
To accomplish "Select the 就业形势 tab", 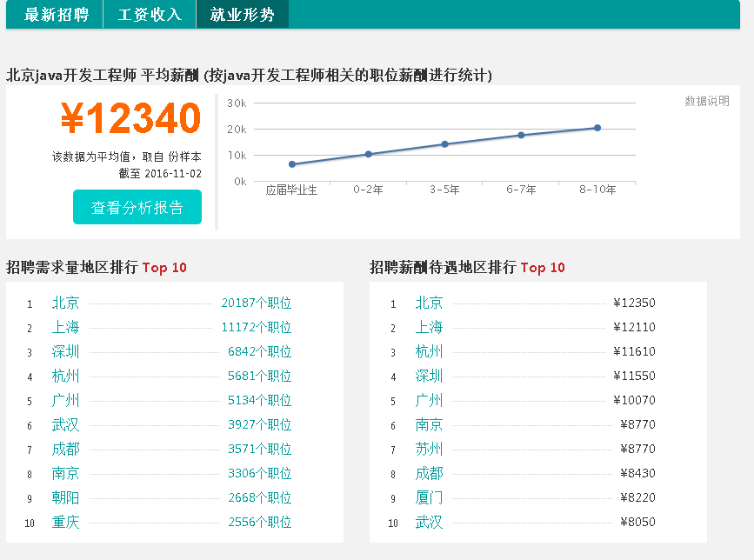I will click(x=242, y=14).
